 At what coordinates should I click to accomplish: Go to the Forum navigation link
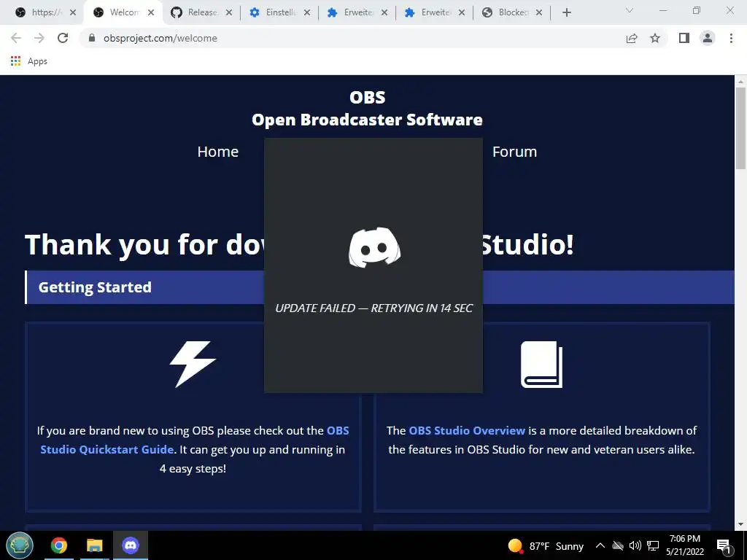(514, 152)
